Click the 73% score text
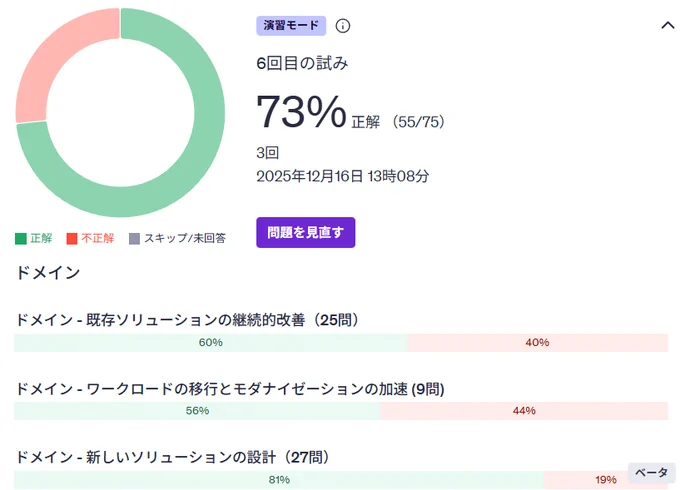The width and height of the screenshot is (680, 490). (301, 112)
